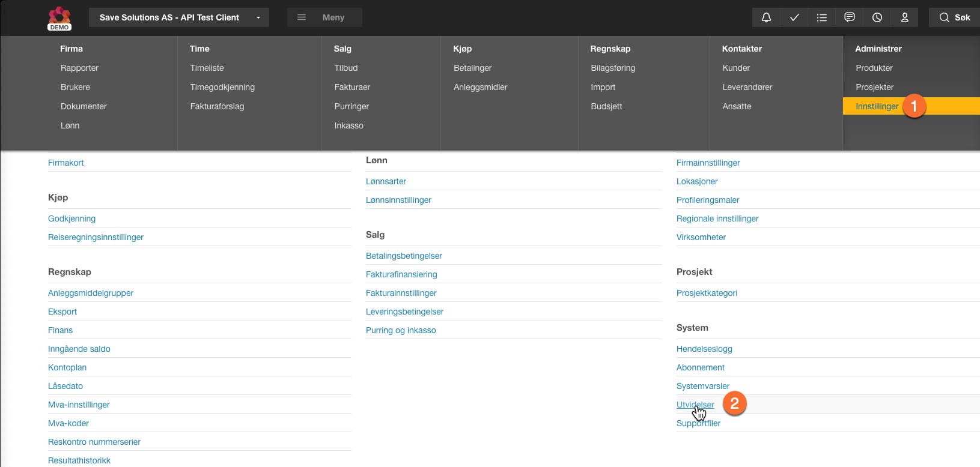Image resolution: width=980 pixels, height=467 pixels.
Task: Open Leverandører under Kontakter
Action: click(747, 87)
